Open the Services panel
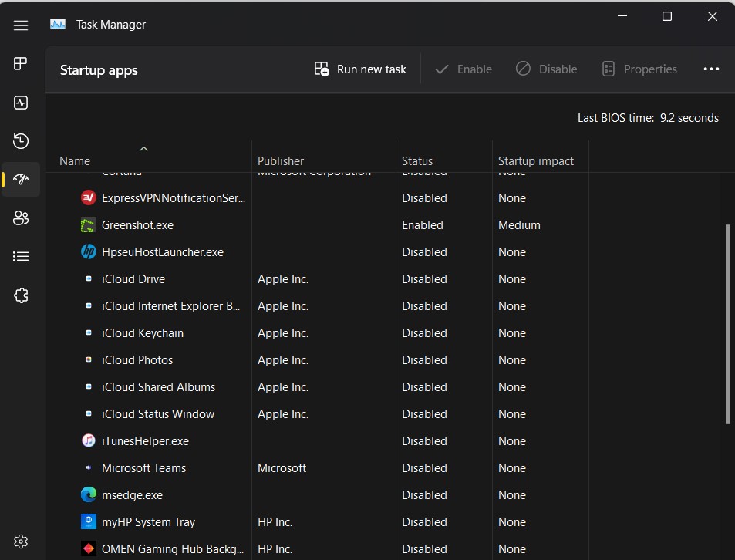 [x=21, y=295]
